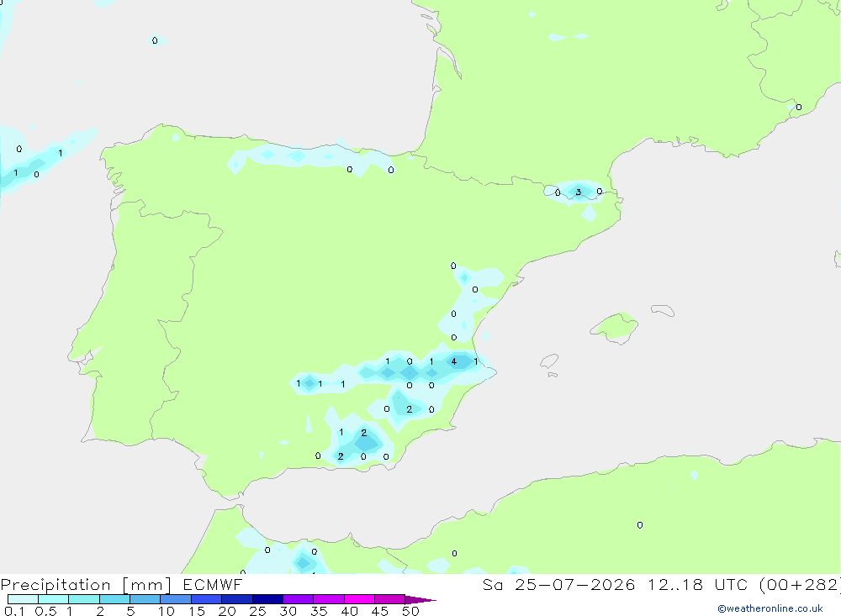Click the Mallorca island on the map
Screen dimensions: 841x616
click(x=615, y=327)
